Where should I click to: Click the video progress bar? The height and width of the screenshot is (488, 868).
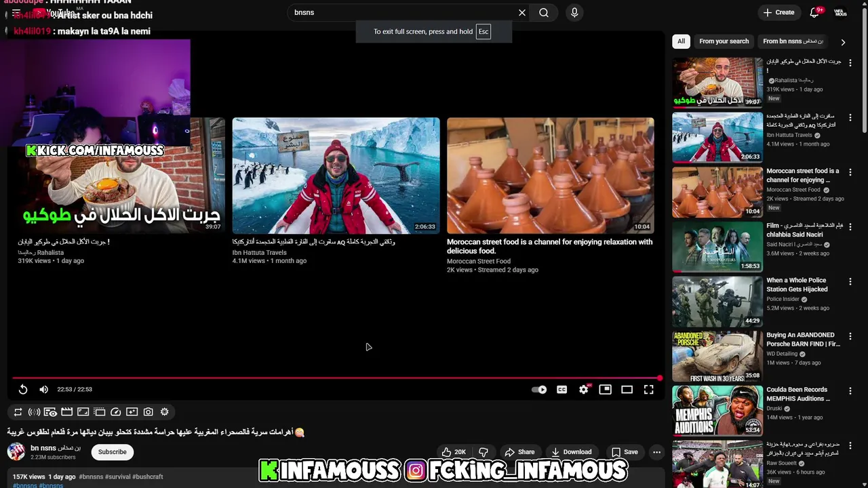(336, 378)
